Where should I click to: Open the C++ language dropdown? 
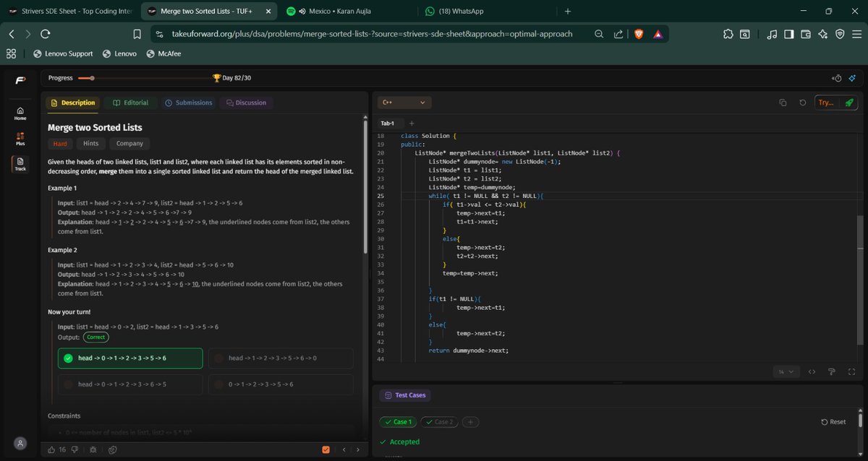405,103
